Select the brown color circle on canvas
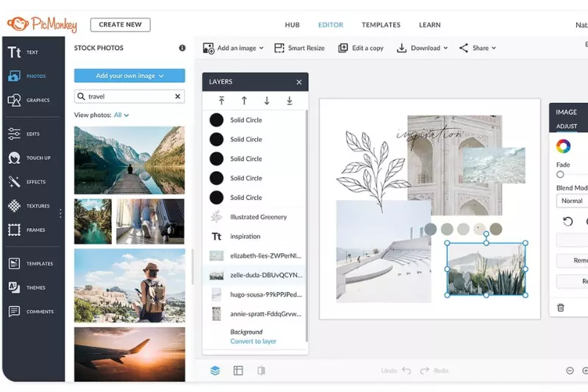The width and height of the screenshot is (588, 392). tap(495, 229)
